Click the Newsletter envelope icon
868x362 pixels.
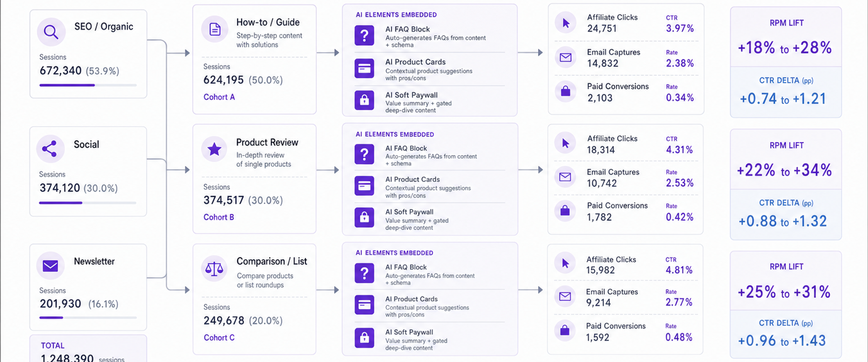[50, 266]
